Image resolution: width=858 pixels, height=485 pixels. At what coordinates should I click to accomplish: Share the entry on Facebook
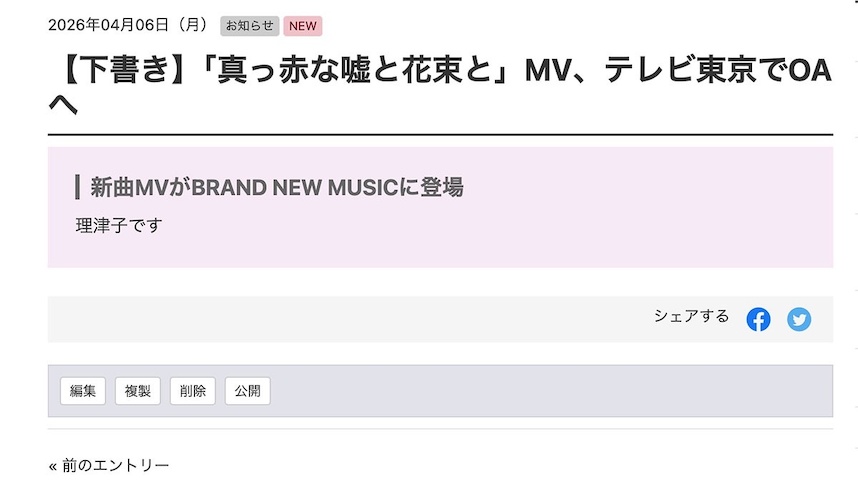(x=758, y=319)
